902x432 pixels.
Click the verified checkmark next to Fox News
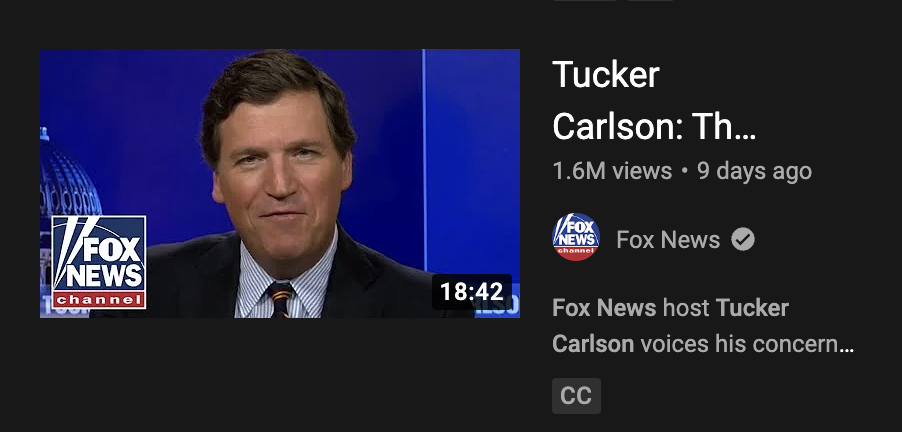743,239
